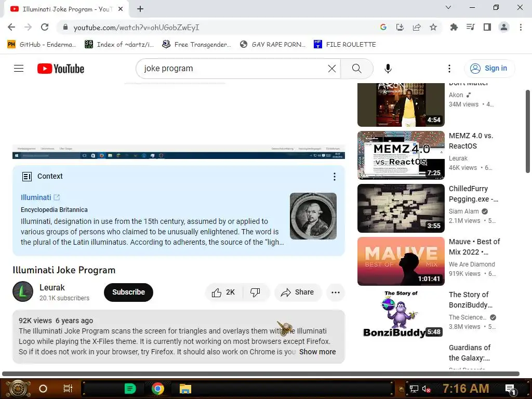Open the GitHub - Enderma... bookmark
Image resolution: width=532 pixels, height=399 pixels.
[42, 45]
